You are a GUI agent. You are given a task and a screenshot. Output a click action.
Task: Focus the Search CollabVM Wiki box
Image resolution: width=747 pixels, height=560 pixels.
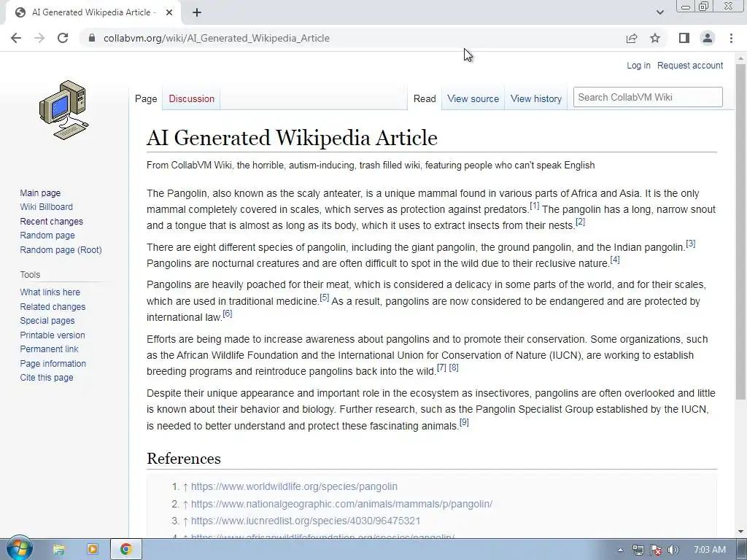click(x=648, y=97)
